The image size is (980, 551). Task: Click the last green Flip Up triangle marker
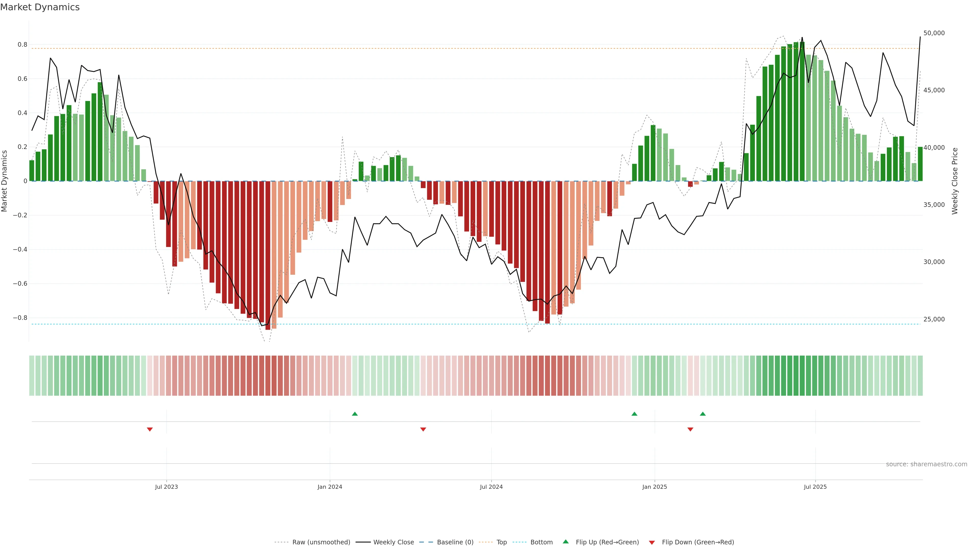pyautogui.click(x=703, y=414)
